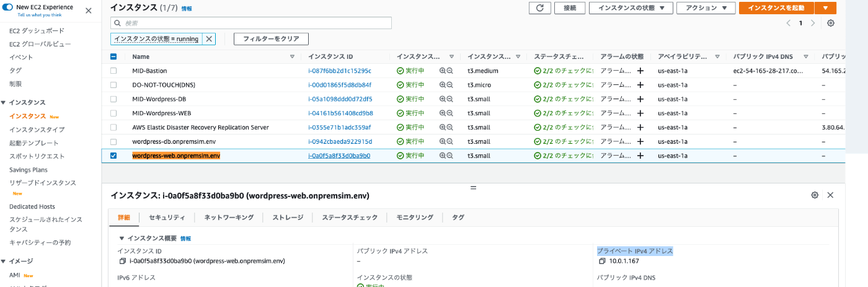Zoom in on wordpress-web.onpremsim.env status
868x287 pixels.
[443, 156]
